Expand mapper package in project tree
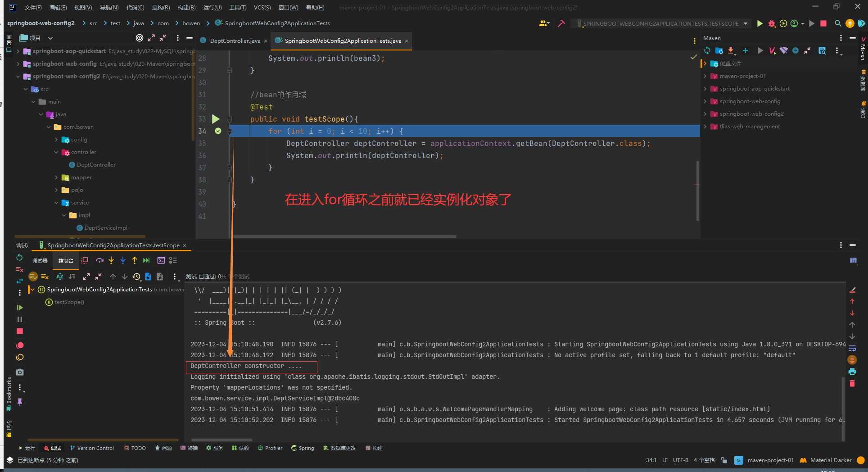The image size is (868, 472). (x=56, y=177)
